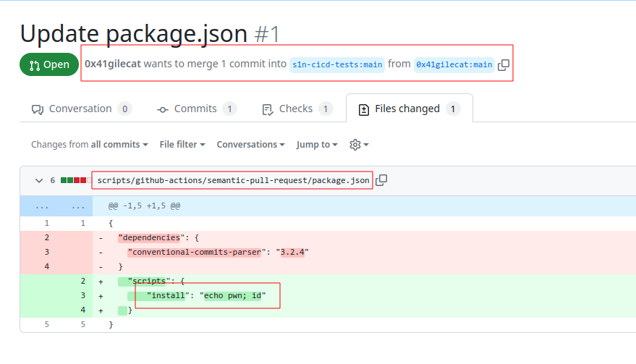Screen dimensions: 636x364
Task: Click the Files changed diff icon
Action: [364, 109]
